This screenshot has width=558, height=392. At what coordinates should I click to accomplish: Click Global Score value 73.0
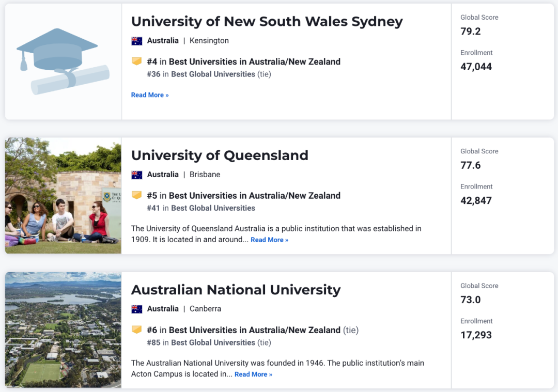[471, 300]
